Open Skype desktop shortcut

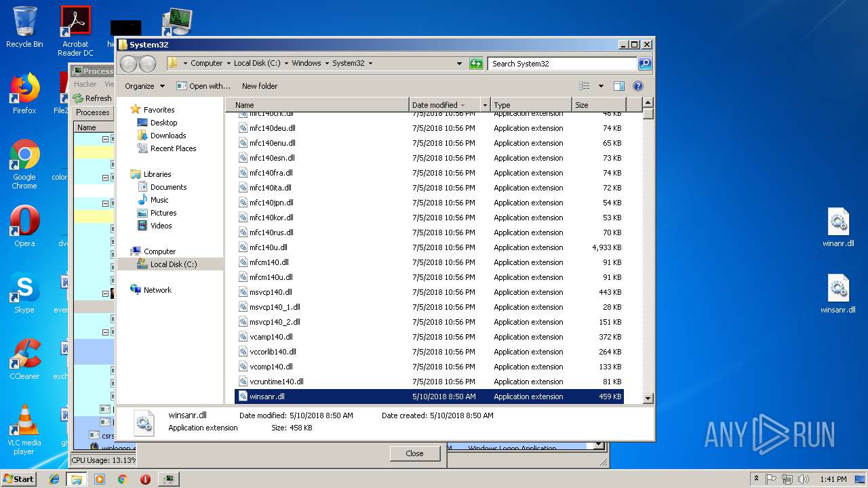[x=24, y=293]
